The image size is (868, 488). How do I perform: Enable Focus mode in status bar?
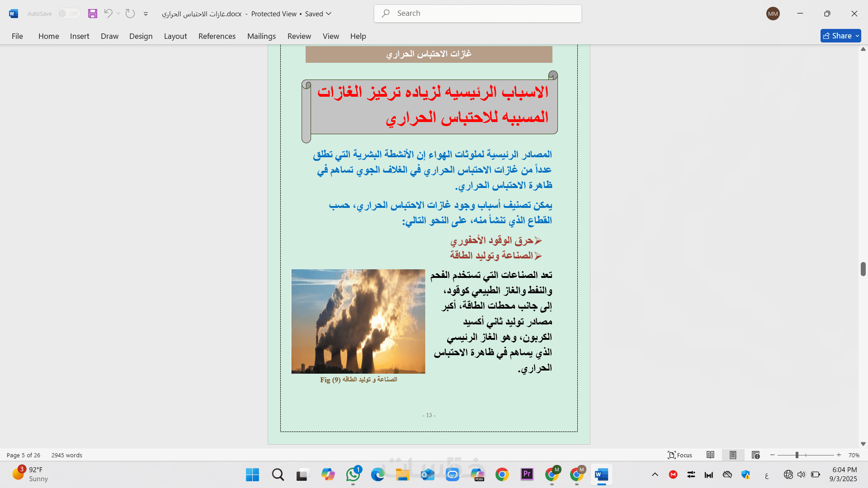680,455
